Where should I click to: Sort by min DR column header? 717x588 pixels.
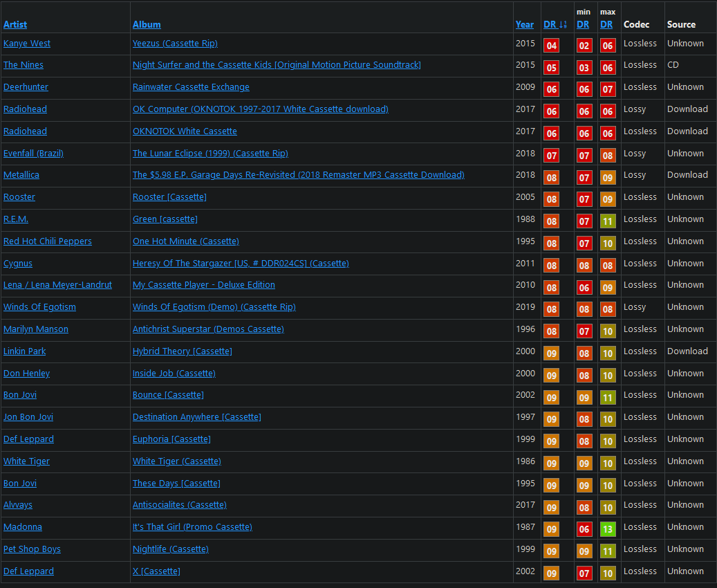(583, 25)
